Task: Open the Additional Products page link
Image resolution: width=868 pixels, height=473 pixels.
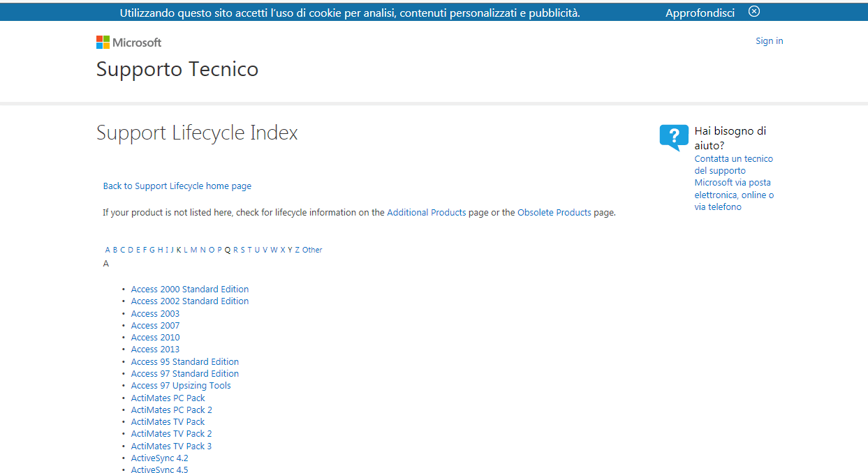Action: pyautogui.click(x=427, y=213)
